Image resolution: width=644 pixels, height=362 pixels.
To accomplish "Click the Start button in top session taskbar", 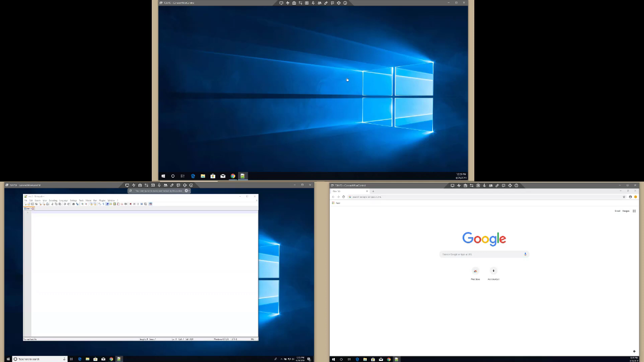I will point(163,176).
